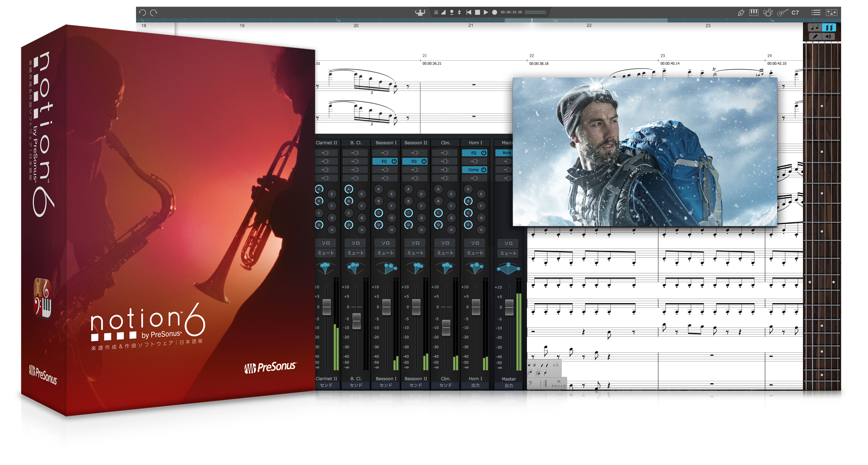
Task: Stop playback with the square button
Action: click(x=477, y=12)
